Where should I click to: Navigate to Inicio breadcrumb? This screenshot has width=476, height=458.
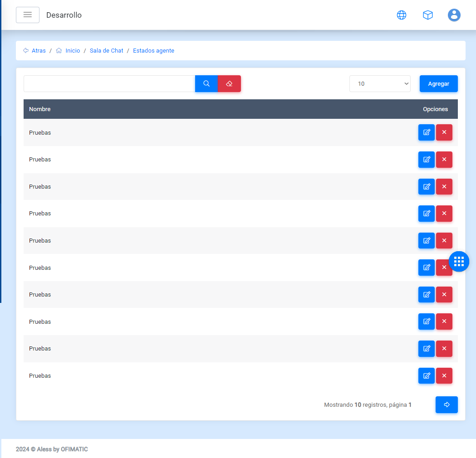coord(73,51)
